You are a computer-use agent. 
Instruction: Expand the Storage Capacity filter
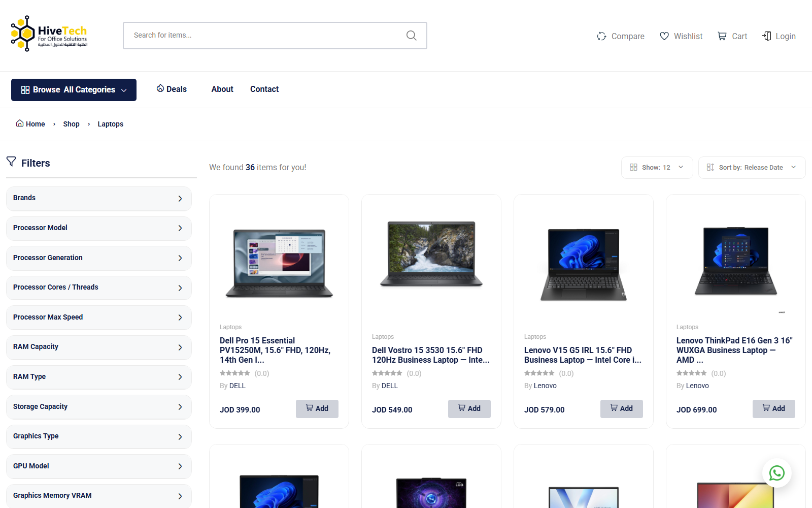pyautogui.click(x=99, y=407)
